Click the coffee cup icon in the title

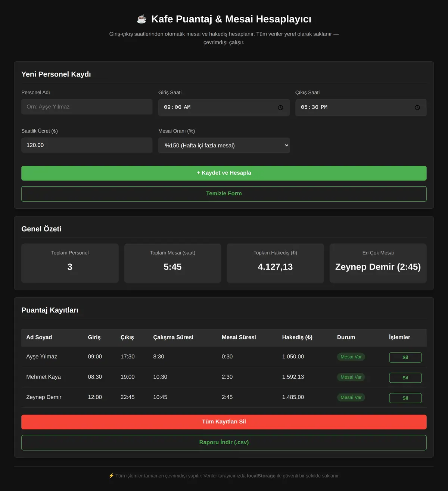[x=142, y=19]
